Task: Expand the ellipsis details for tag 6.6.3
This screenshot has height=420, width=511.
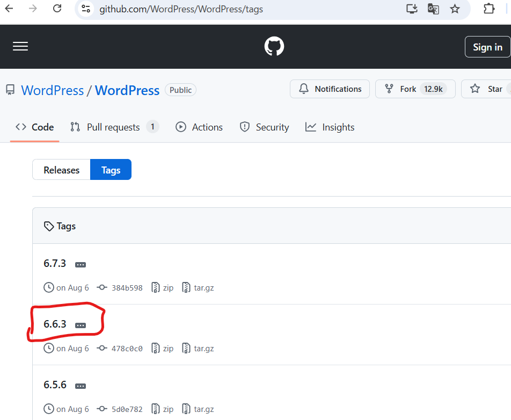Action: (81, 325)
